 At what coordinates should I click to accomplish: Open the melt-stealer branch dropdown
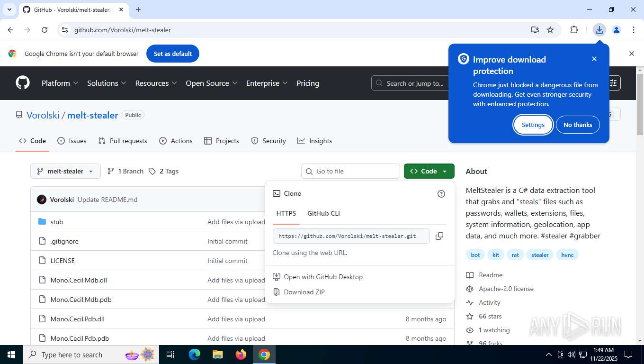coord(65,171)
